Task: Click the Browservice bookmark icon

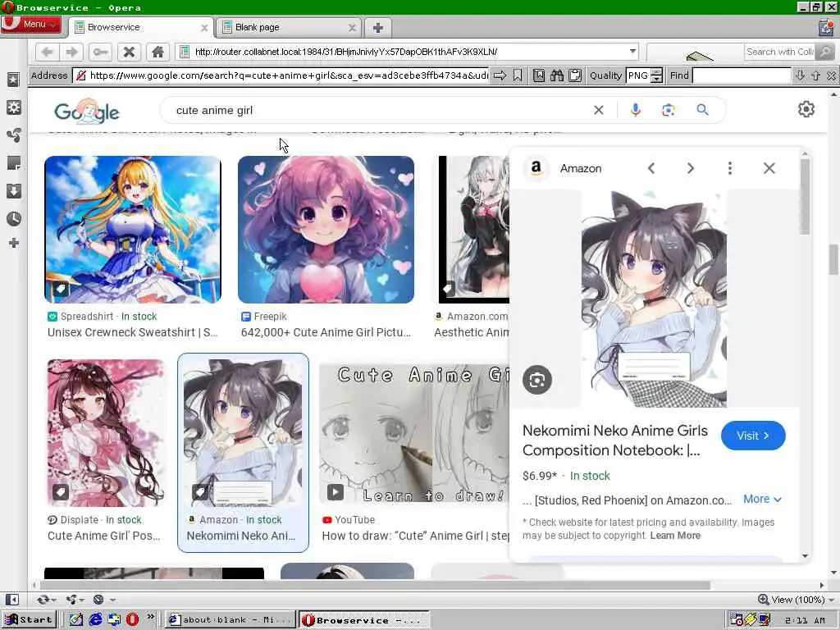Action: click(518, 75)
